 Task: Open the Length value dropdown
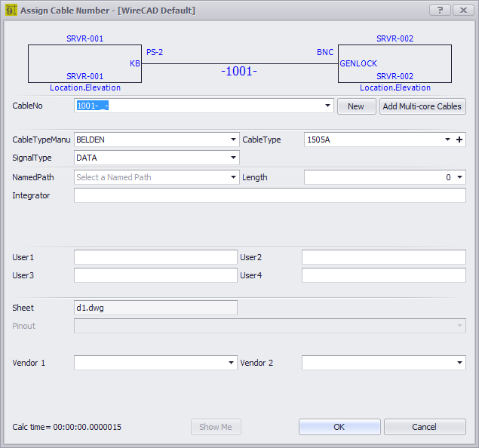coord(459,177)
